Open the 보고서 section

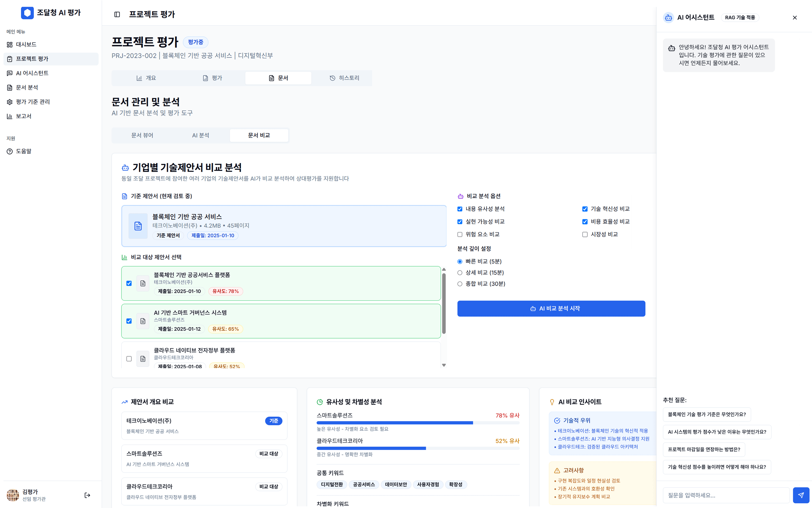click(23, 116)
